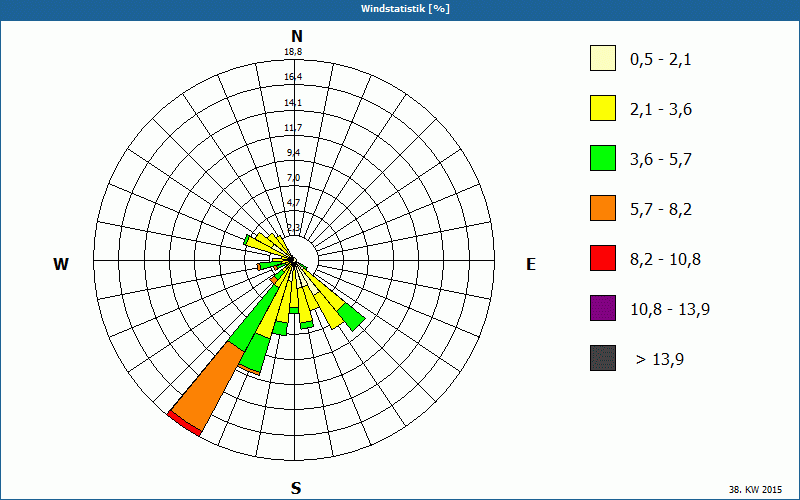Image resolution: width=800 pixels, height=500 pixels.
Task: Click the yellow 2,1 - 3,6 legend swatch
Action: (603, 108)
